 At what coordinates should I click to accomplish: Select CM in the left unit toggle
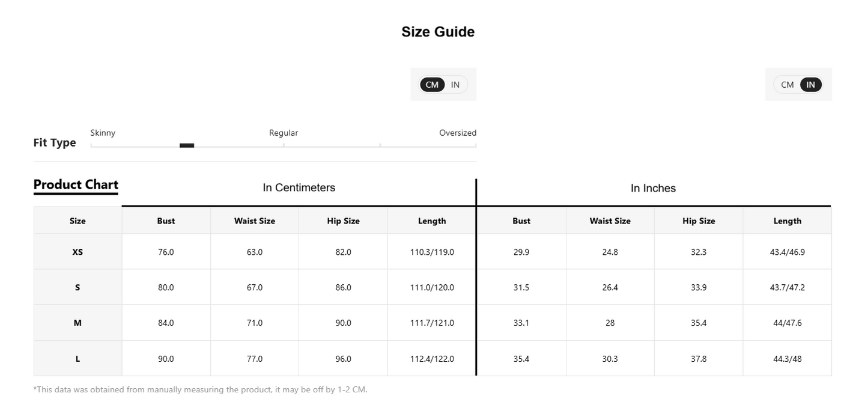coord(432,85)
